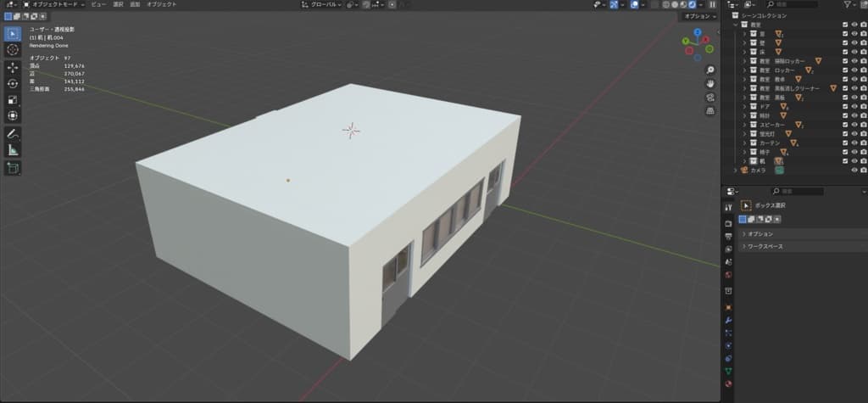
Task: Open the 追加 menu
Action: 136,4
